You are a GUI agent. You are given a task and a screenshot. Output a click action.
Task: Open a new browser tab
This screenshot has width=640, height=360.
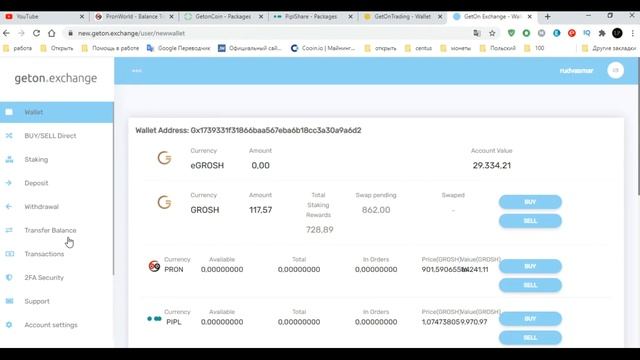547,16
